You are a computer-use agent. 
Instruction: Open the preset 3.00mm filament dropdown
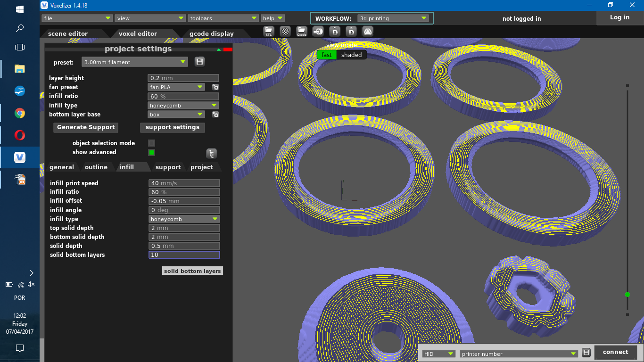click(135, 62)
